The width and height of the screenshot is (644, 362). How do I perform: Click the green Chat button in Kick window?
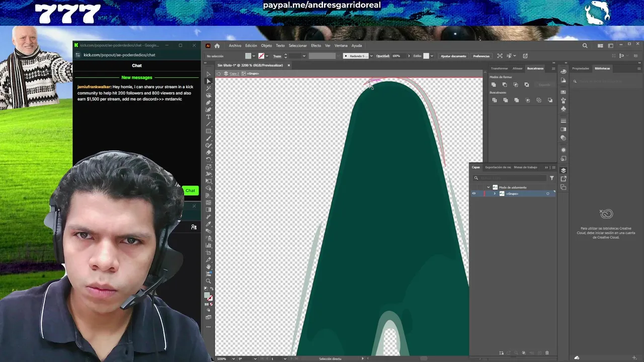pos(190,191)
